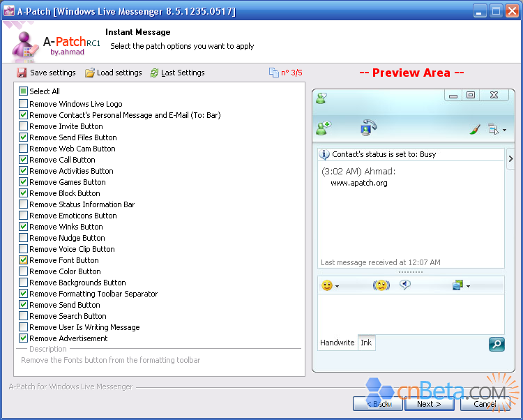The width and height of the screenshot is (523, 420).
Task: Uncheck Remove Contact's Personal Message and E-Mail
Action: [23, 115]
